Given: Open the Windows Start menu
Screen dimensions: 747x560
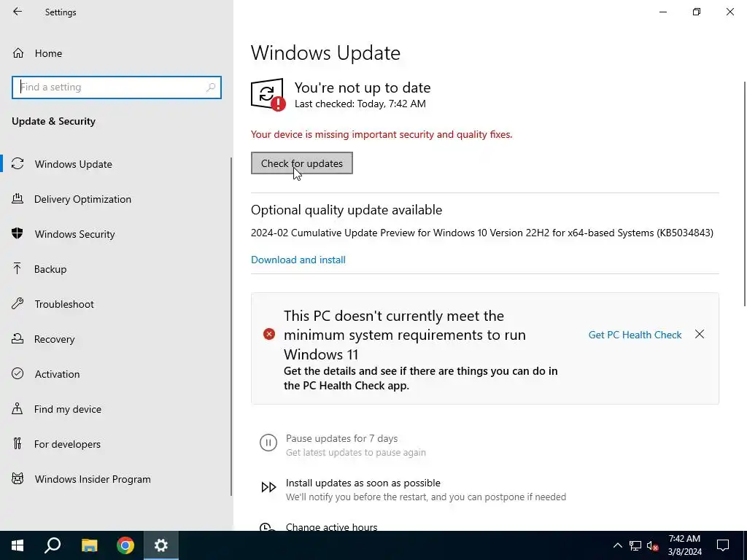Looking at the screenshot, I should (18, 545).
